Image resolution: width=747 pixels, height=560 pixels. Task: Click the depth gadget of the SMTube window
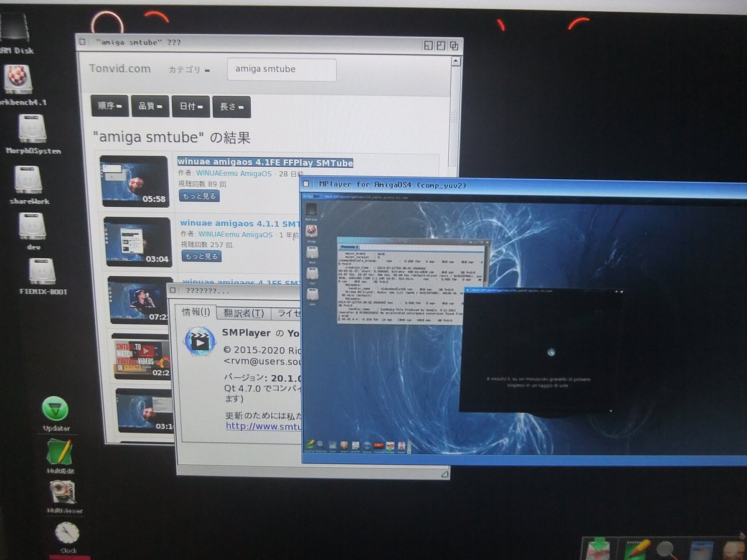[x=454, y=45]
